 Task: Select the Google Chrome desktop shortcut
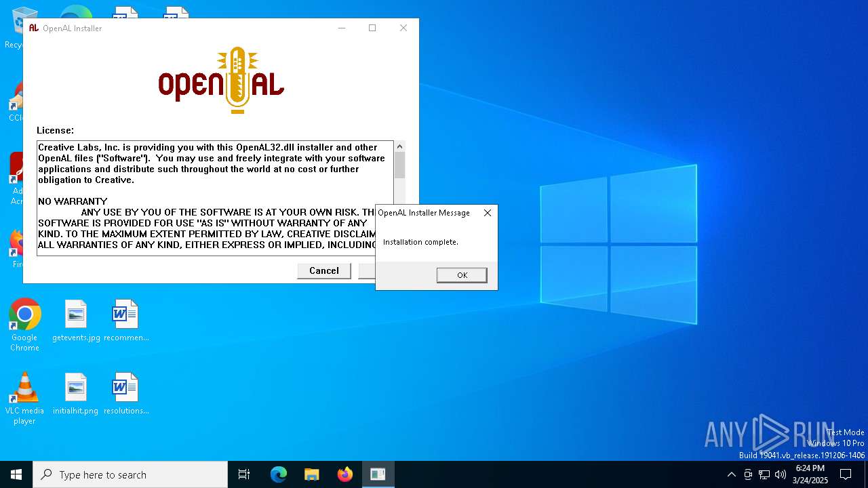(x=24, y=325)
